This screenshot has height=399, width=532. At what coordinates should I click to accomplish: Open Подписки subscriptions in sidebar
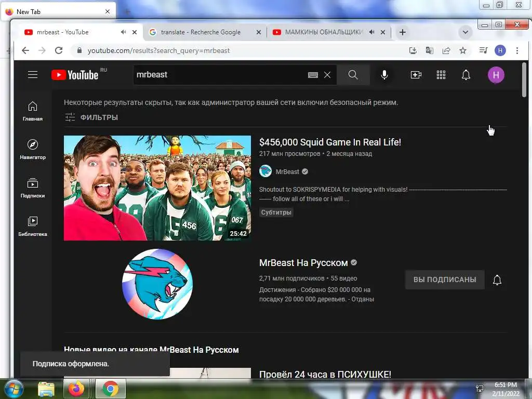pos(33,188)
